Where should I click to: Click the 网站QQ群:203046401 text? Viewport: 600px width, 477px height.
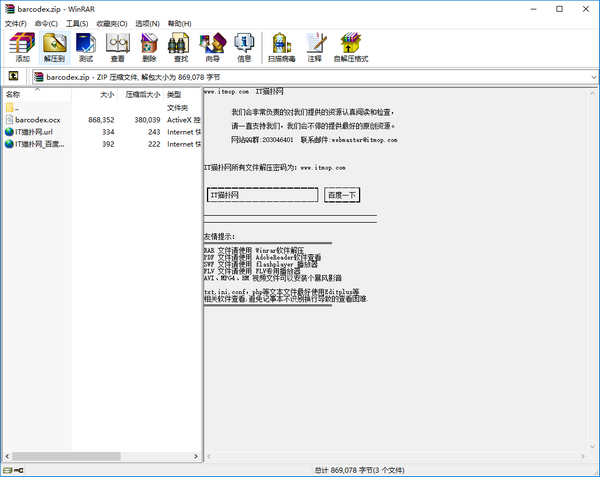coord(262,140)
